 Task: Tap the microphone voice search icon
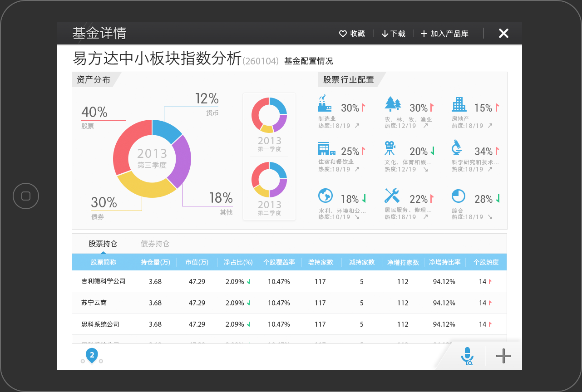click(x=467, y=356)
